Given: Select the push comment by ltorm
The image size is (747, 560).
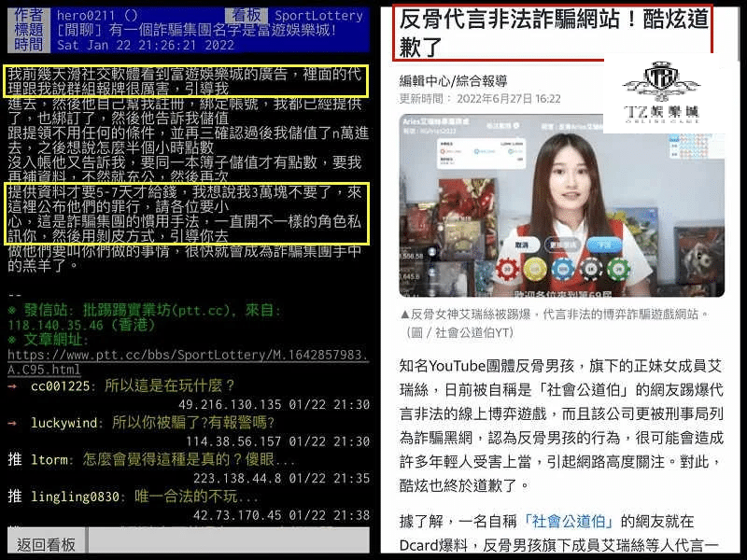Looking at the screenshot, I should coord(151,459).
